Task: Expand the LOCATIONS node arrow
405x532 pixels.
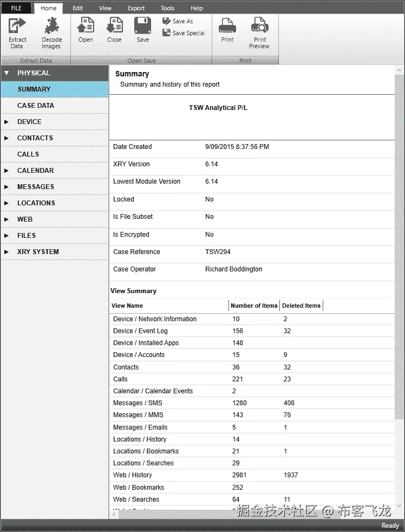Action: 6,203
